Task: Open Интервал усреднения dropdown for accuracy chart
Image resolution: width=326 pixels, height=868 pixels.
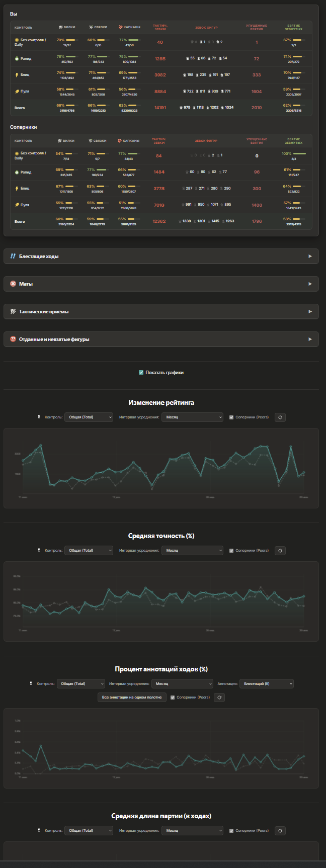Action: (x=192, y=550)
